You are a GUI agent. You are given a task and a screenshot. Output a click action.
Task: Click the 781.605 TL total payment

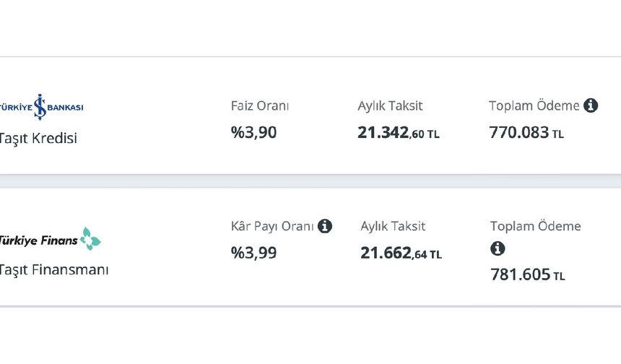[528, 274]
